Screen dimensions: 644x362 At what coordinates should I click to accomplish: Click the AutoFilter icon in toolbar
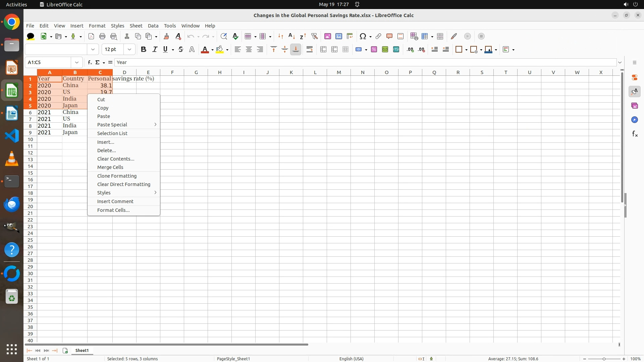pyautogui.click(x=314, y=36)
